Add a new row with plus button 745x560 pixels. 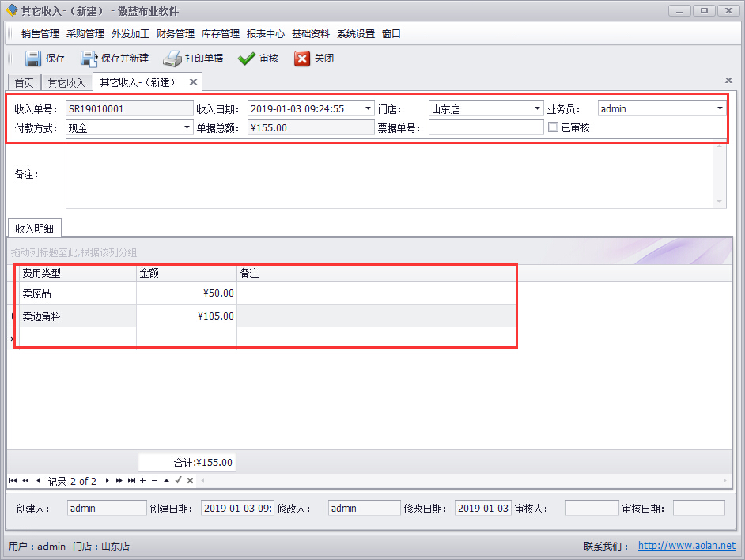click(142, 481)
